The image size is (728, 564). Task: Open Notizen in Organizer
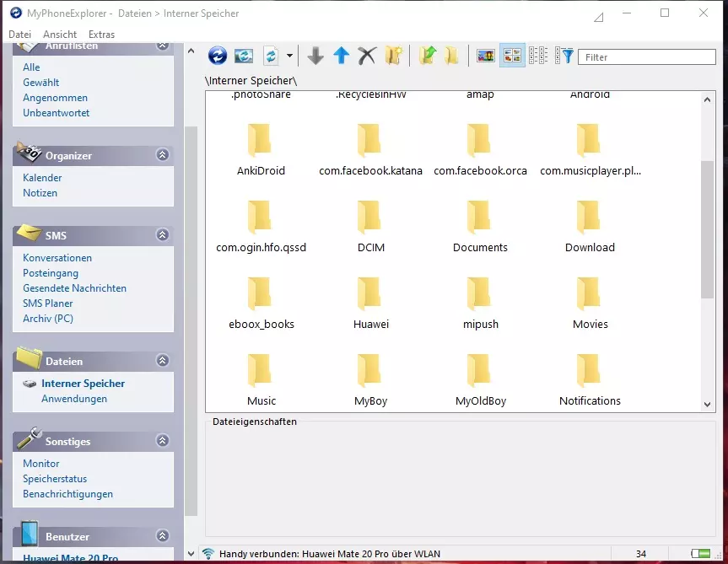pos(40,193)
